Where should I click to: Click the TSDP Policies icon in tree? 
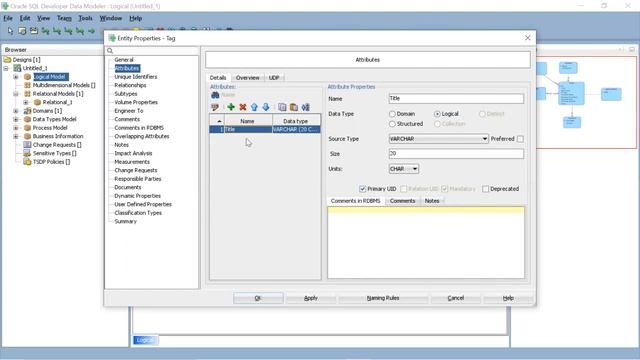27,162
